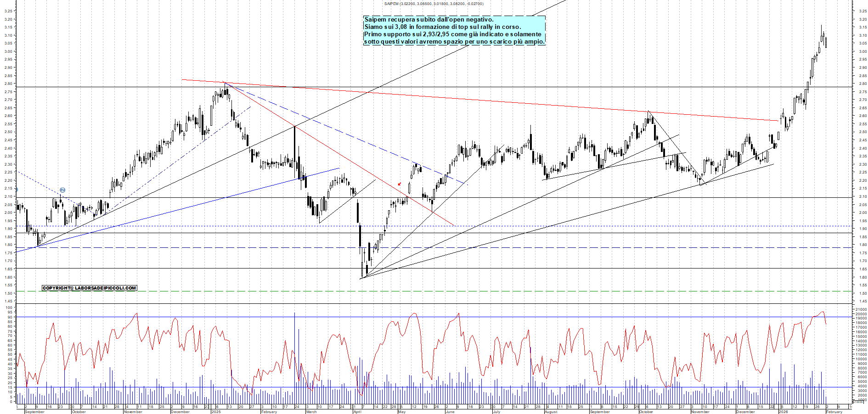
Task: Open the LABORSADEIPICCOLI.COM copyright label
Action: (89, 288)
